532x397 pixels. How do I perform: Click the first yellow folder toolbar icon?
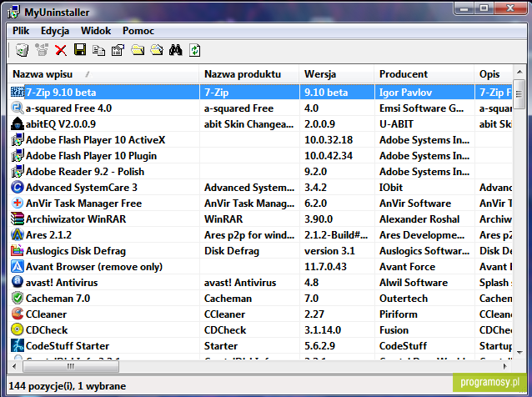(138, 50)
